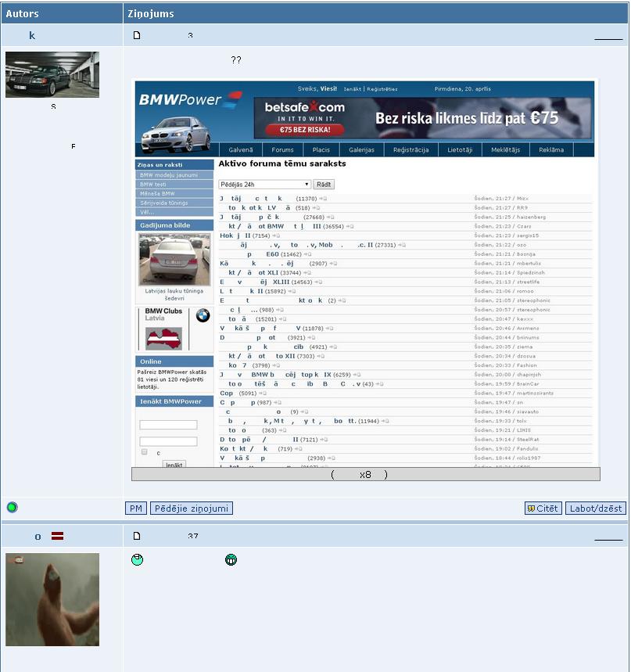Click the BMW Clubs Latvia banner text
Viewport: 631px width, 672px height.
point(163,314)
